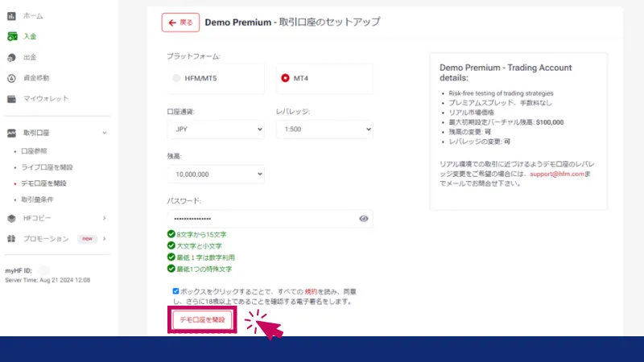Click the 取引口座 chart icon
Screen dimensions: 644x362
click(x=11, y=132)
